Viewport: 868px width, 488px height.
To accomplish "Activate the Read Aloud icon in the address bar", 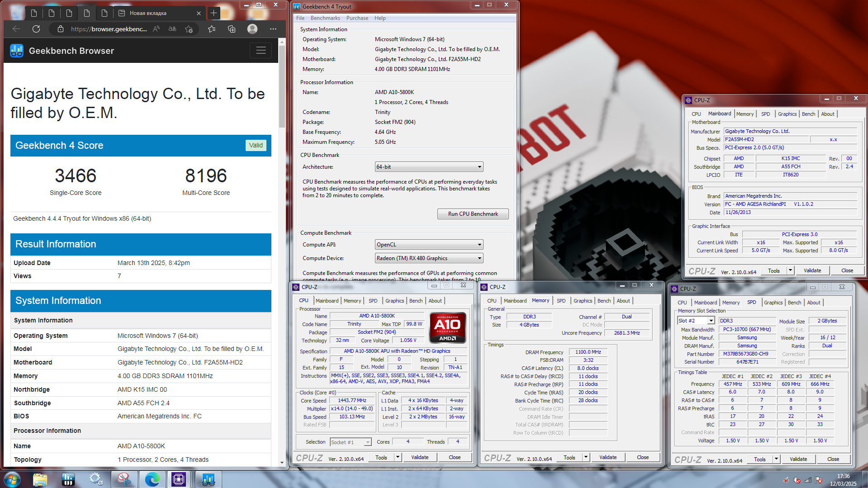I will tap(157, 29).
